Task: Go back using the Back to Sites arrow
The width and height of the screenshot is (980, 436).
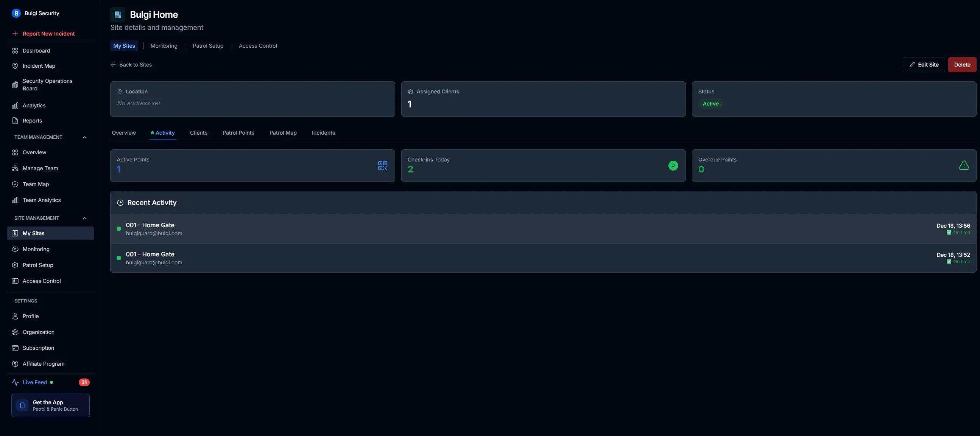Action: point(113,65)
